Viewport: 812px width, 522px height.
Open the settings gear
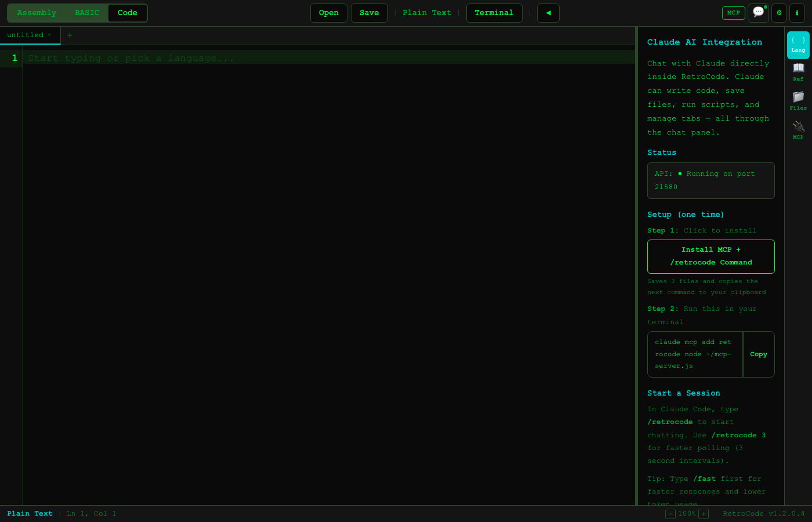click(x=779, y=13)
